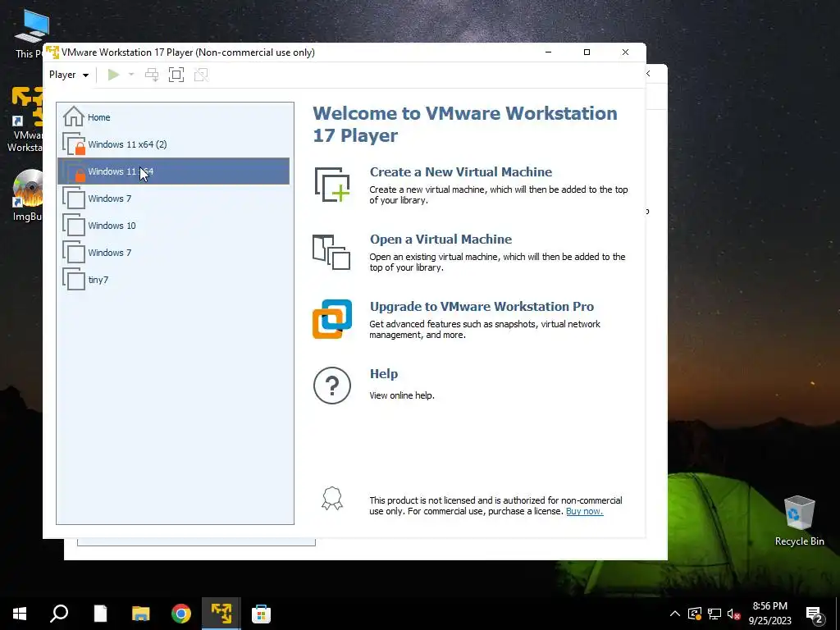Click the Buy now license link
Screen dimensions: 840x630
[584, 511]
